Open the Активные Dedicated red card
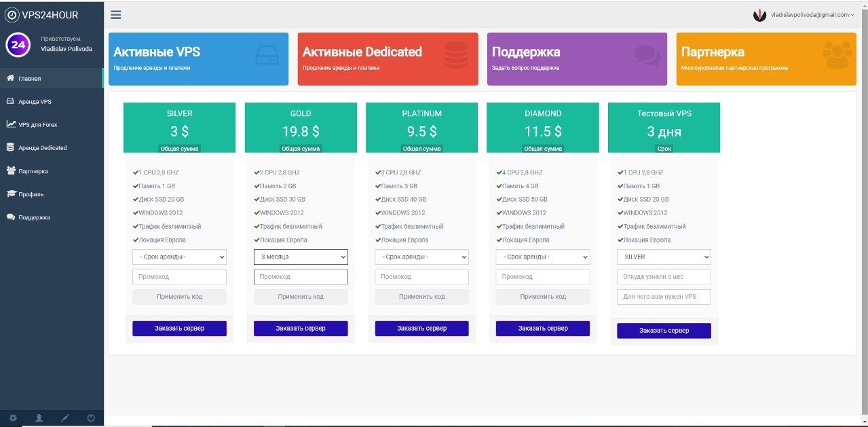868x427 pixels. pos(388,59)
